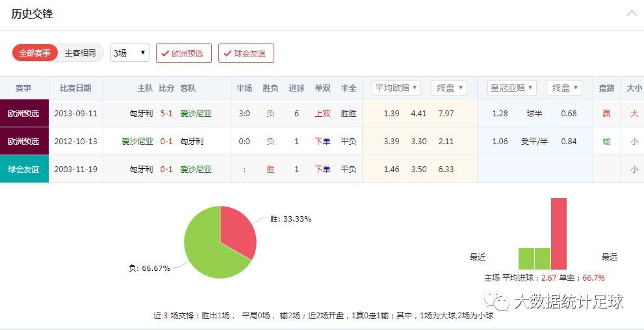
Task: Click the 2.67 average goals value
Action: coord(548,278)
